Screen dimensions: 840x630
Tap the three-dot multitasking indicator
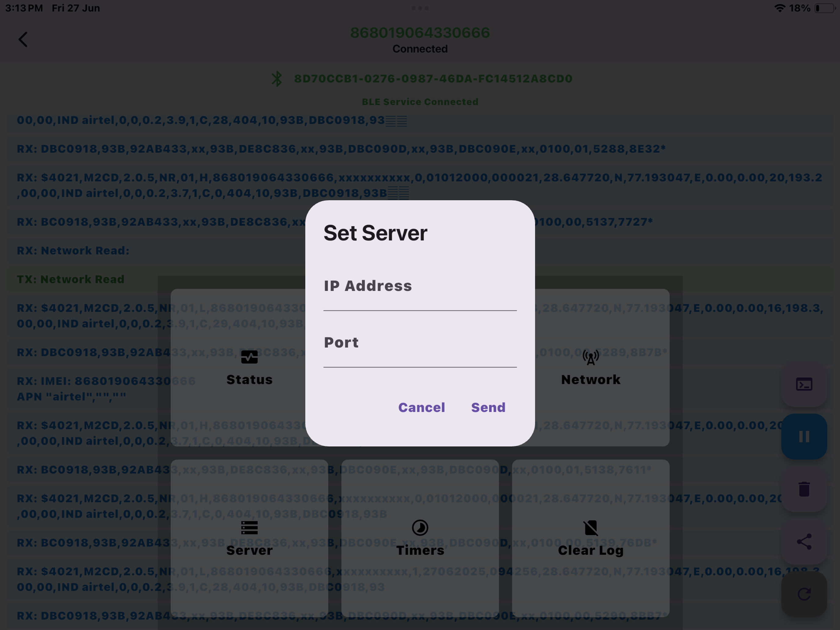pyautogui.click(x=420, y=8)
